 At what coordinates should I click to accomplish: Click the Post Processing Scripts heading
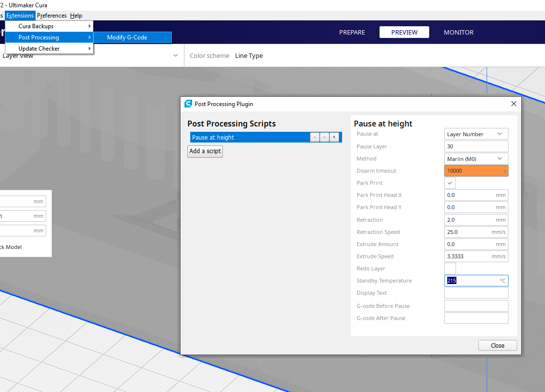pyautogui.click(x=232, y=124)
